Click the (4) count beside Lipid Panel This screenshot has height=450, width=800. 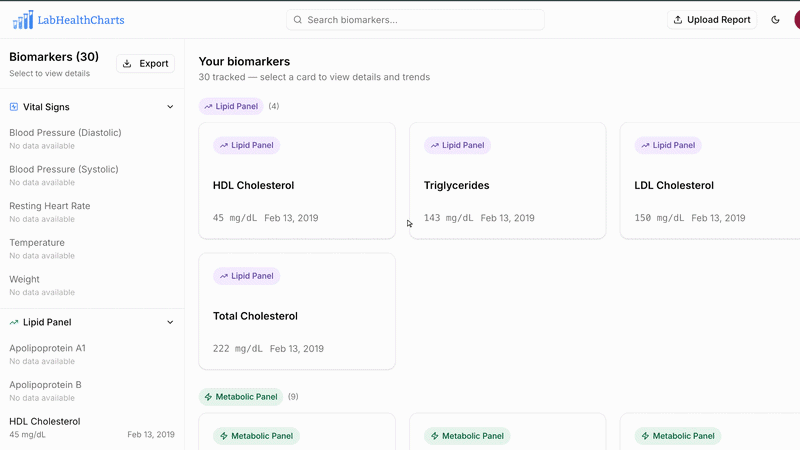coord(274,106)
